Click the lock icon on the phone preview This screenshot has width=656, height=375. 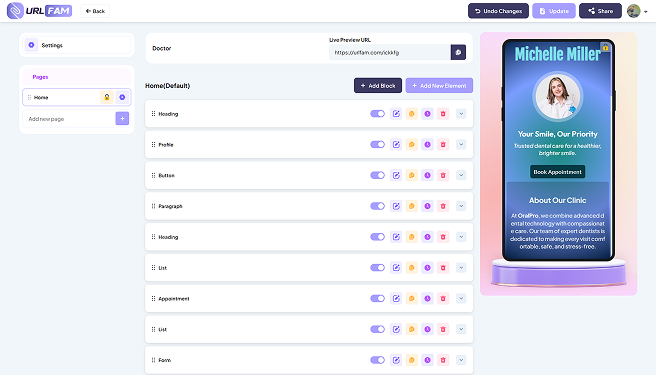point(605,47)
